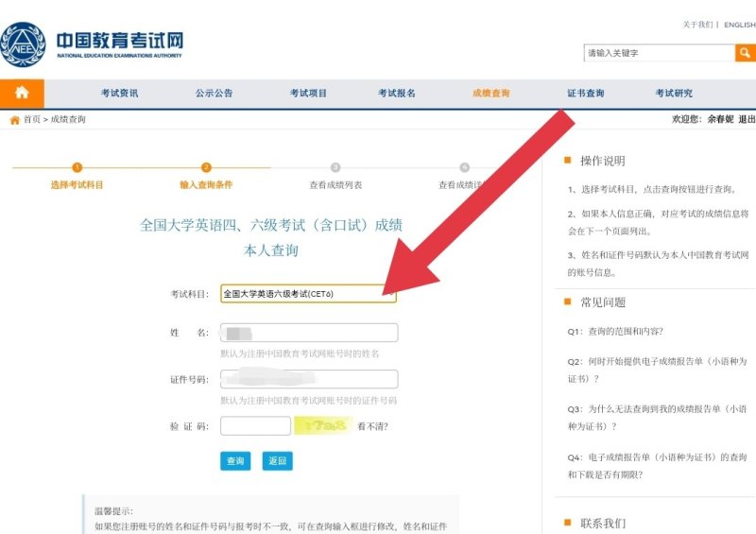Click 成绩查询 in the breadcrumb
Image resolution: width=756 pixels, height=534 pixels.
coord(68,119)
